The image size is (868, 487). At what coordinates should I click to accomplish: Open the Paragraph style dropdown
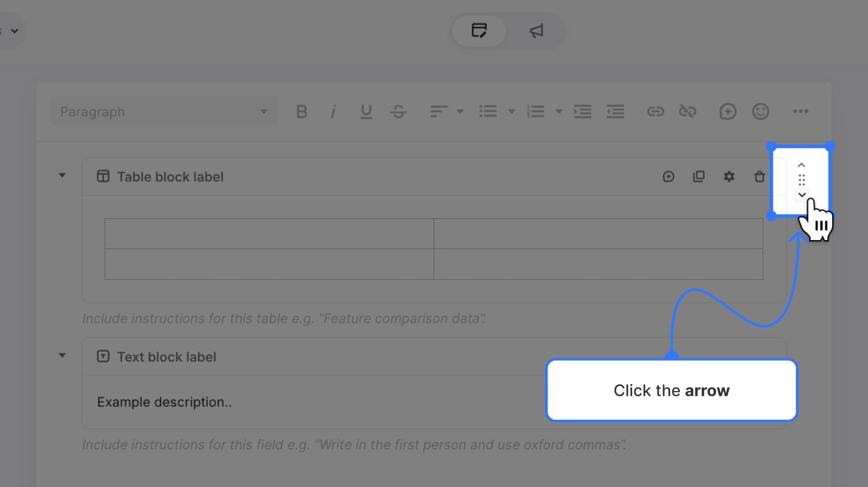[x=164, y=112]
